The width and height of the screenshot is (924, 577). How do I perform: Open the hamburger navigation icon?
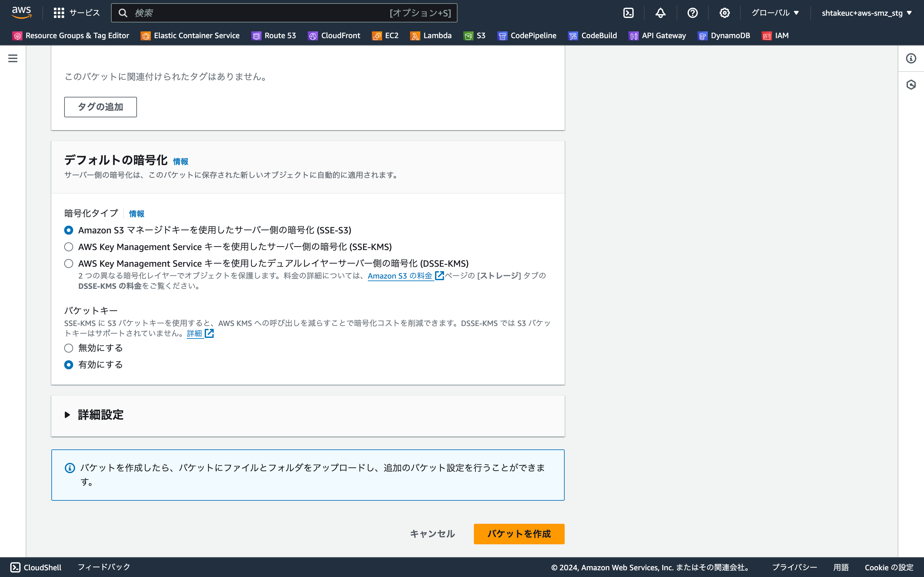tap(13, 58)
